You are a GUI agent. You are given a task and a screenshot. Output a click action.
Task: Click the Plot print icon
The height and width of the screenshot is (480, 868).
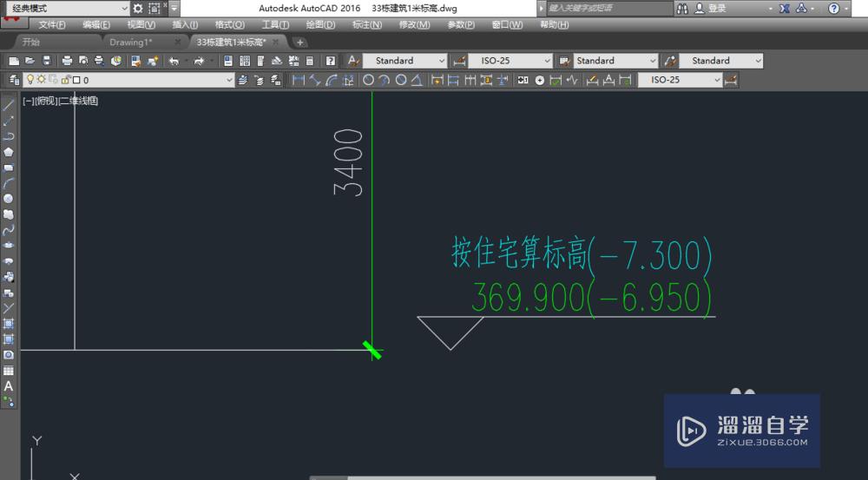click(x=67, y=61)
